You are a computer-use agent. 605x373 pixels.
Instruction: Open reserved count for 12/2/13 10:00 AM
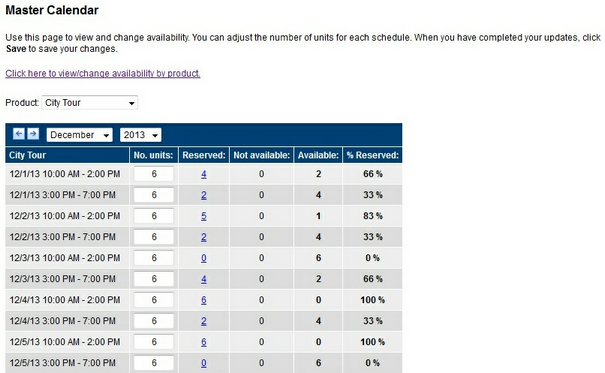203,216
